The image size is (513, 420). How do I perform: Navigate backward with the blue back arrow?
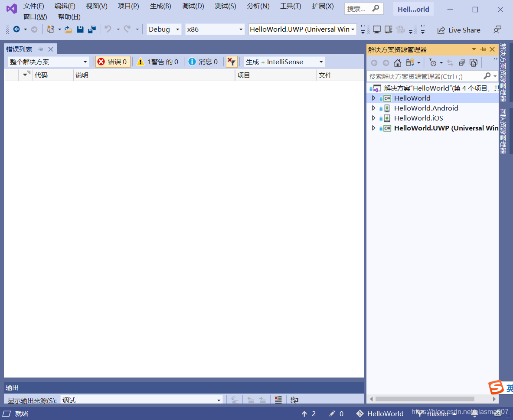coord(16,29)
